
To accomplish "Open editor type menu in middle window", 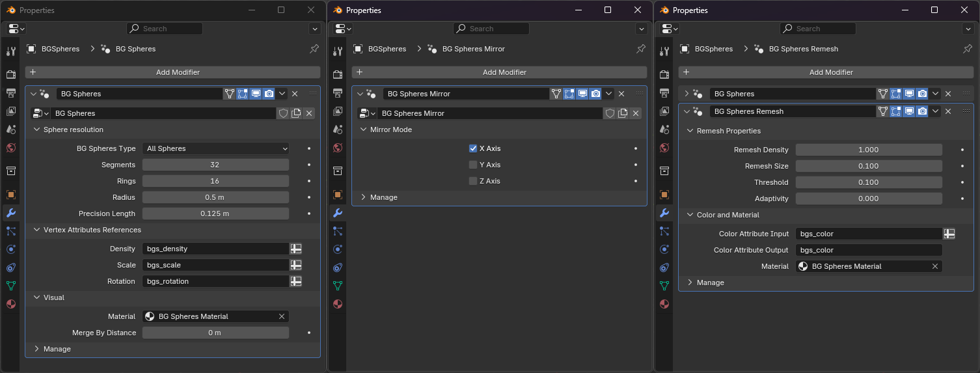I will click(342, 29).
